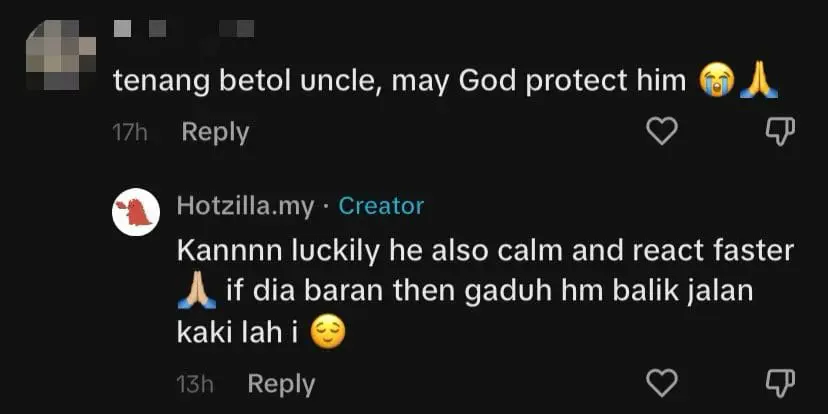This screenshot has width=828, height=414.
Task: Open Hotzilla.my's profile picture
Action: (136, 211)
